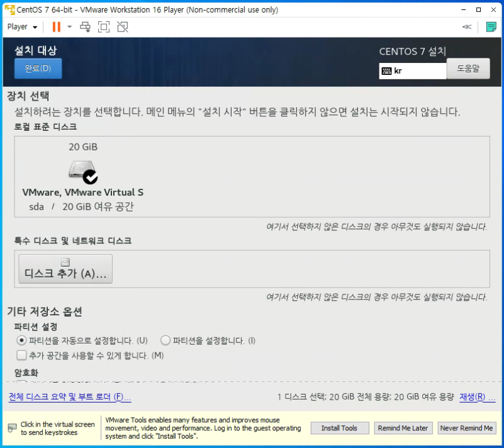Click the 완료(D) button

click(38, 68)
